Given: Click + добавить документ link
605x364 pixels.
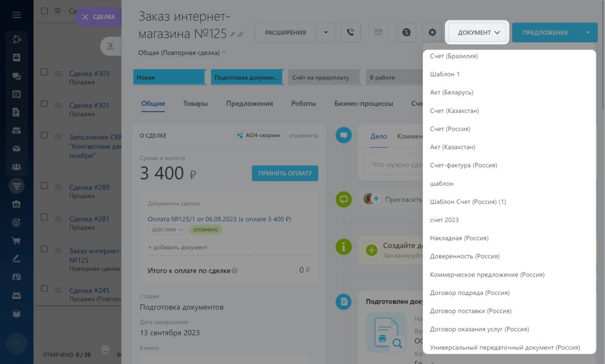Looking at the screenshot, I should [177, 247].
